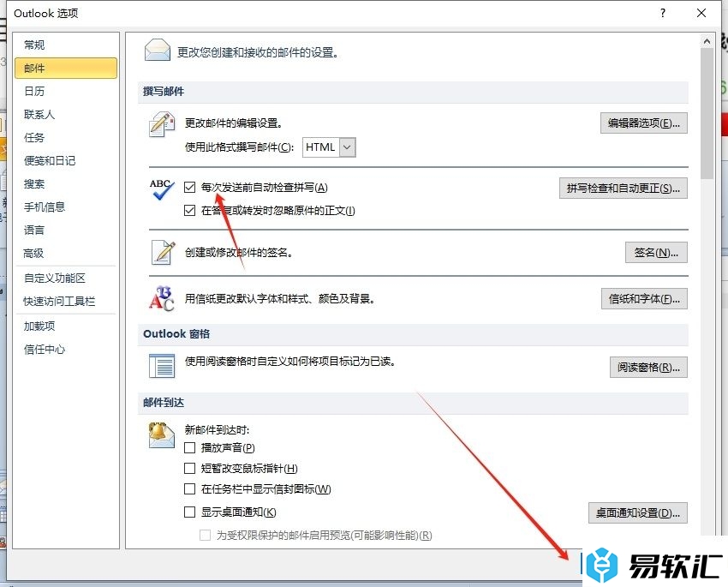
Task: Click the vertical scrollbar thumb
Action: [707, 113]
